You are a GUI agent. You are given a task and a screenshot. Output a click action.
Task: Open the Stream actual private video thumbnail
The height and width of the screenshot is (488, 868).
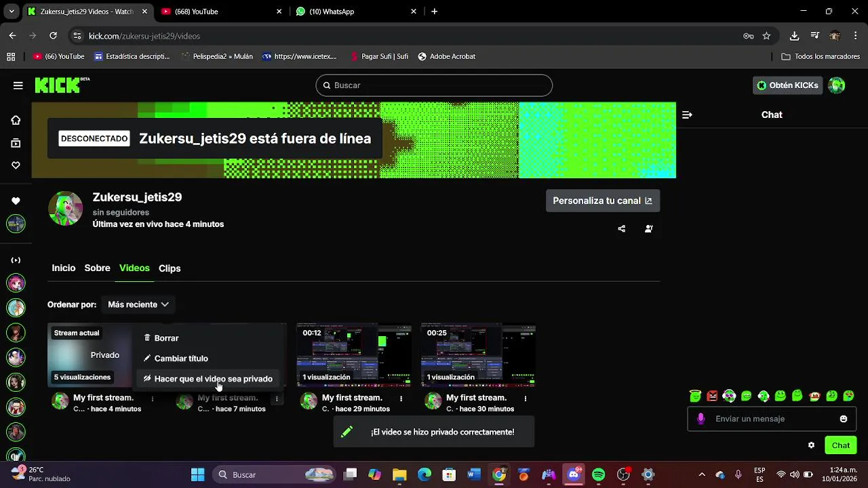click(92, 355)
